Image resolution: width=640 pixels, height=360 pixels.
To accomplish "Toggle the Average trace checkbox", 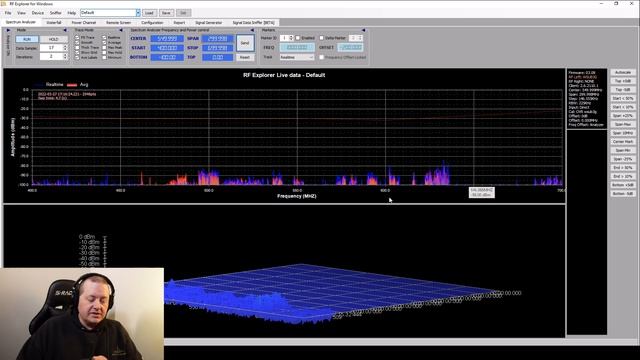I will click(104, 42).
